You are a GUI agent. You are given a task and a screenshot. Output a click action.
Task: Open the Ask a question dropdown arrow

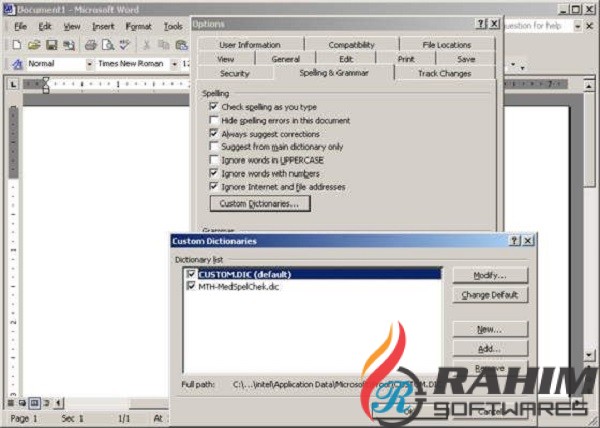tap(577, 26)
